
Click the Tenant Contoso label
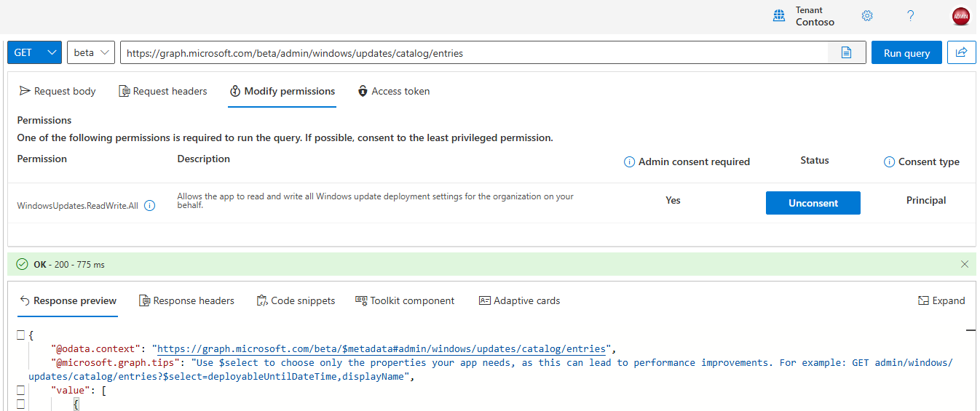815,16
